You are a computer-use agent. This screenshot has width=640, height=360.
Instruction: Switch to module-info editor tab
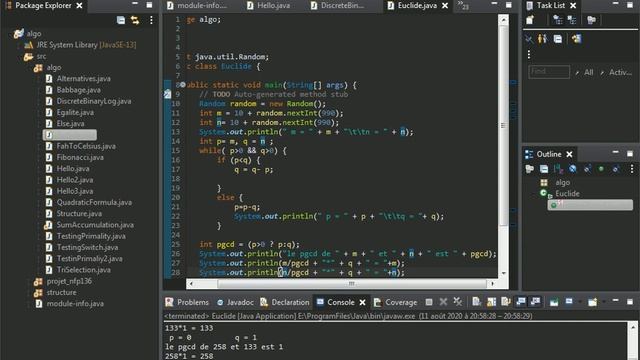point(197,6)
